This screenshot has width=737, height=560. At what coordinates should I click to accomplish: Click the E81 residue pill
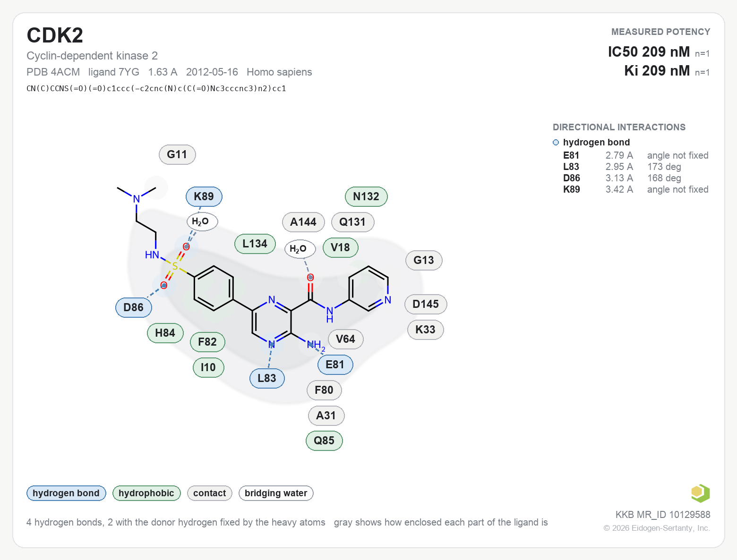(x=335, y=365)
